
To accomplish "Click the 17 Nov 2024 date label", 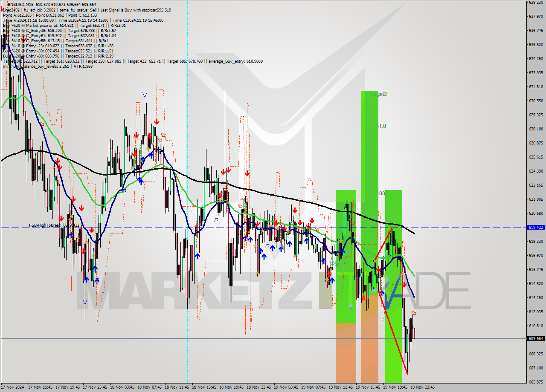I will (13, 387).
